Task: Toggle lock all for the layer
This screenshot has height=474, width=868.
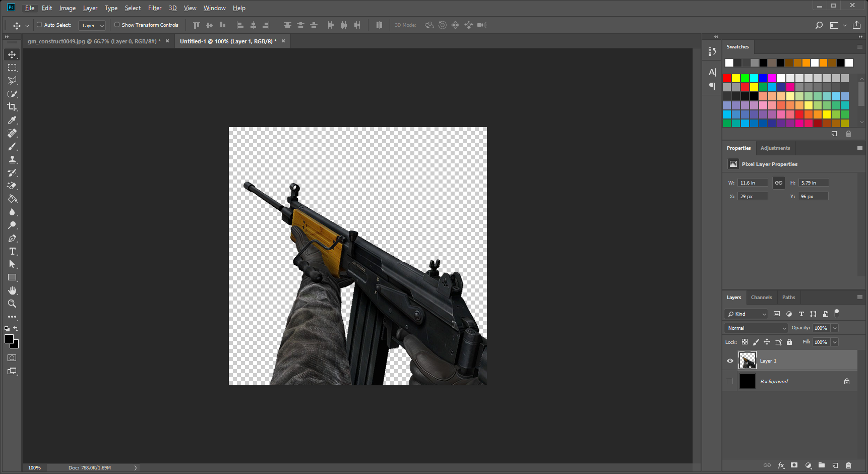Action: [789, 342]
